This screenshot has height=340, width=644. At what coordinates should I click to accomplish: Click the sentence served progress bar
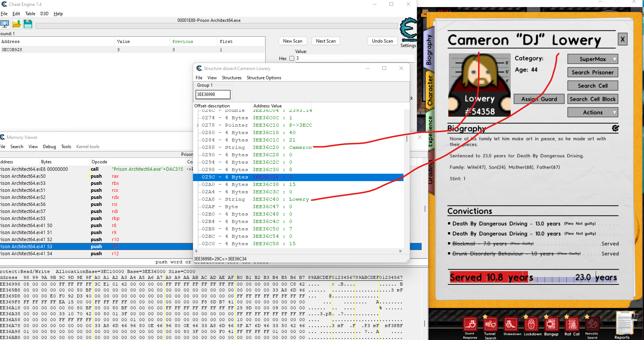pyautogui.click(x=533, y=277)
